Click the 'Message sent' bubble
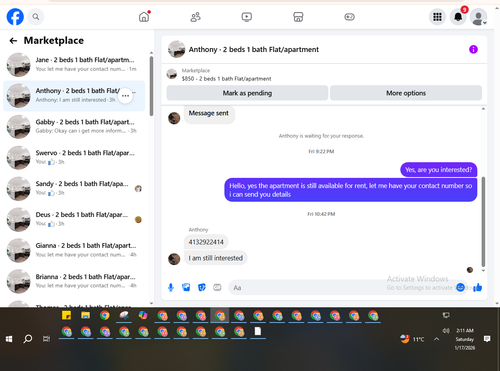 click(209, 114)
